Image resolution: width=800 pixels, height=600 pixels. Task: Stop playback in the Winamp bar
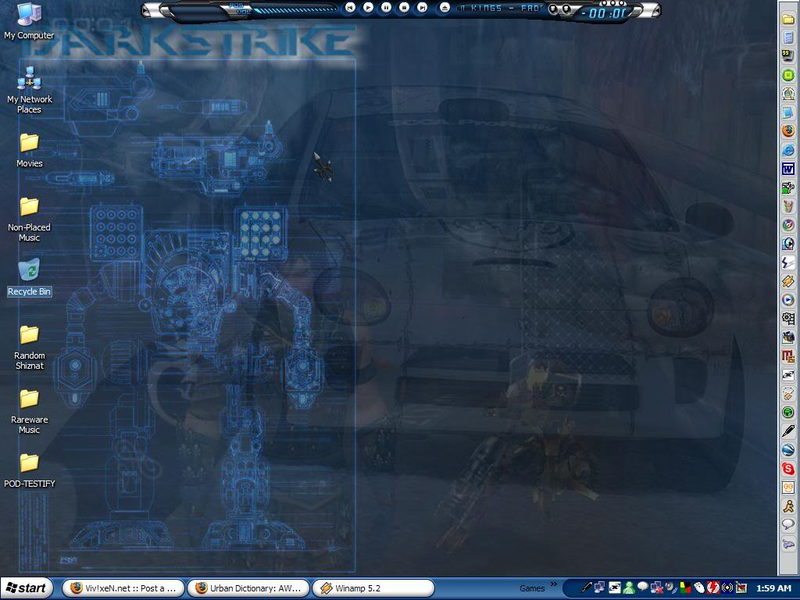(404, 7)
